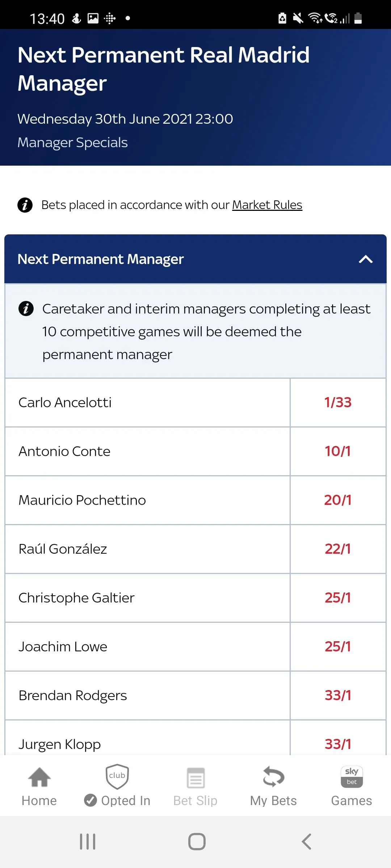Tap the Manager Specials category link
The width and height of the screenshot is (391, 868).
tap(73, 142)
